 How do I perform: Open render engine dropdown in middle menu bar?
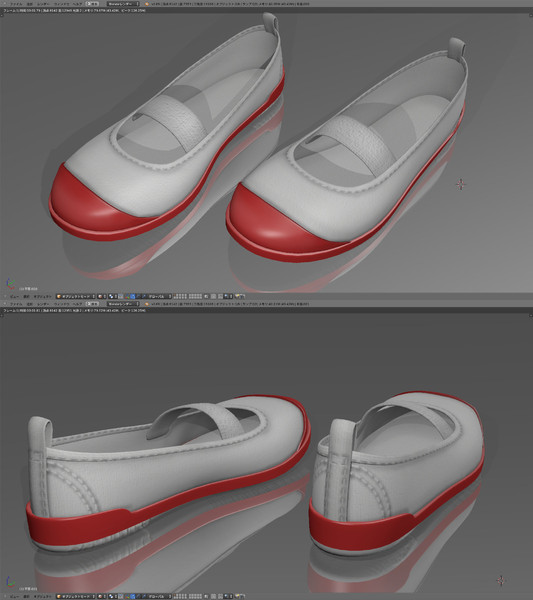coord(122,304)
